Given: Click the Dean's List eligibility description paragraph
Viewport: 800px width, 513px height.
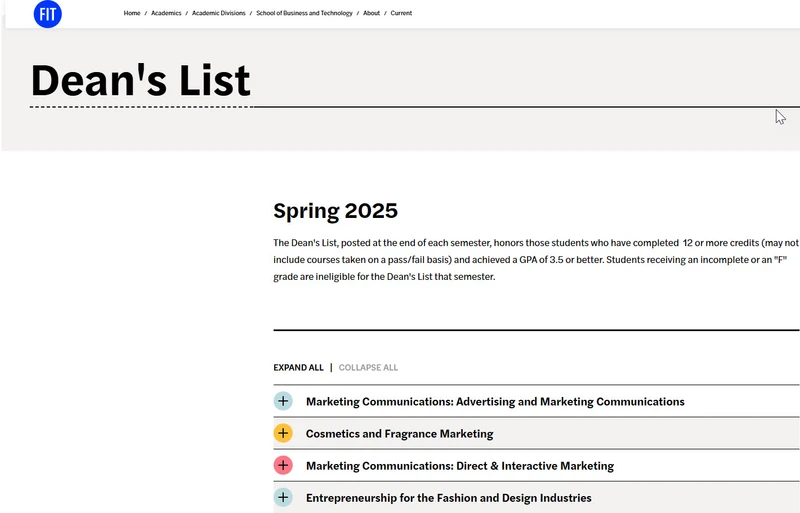Looking at the screenshot, I should [x=536, y=260].
